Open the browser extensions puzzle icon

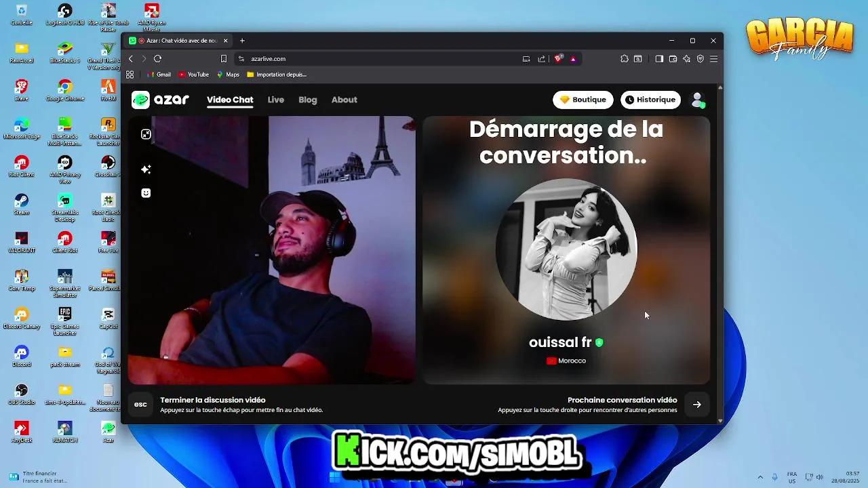click(x=625, y=59)
